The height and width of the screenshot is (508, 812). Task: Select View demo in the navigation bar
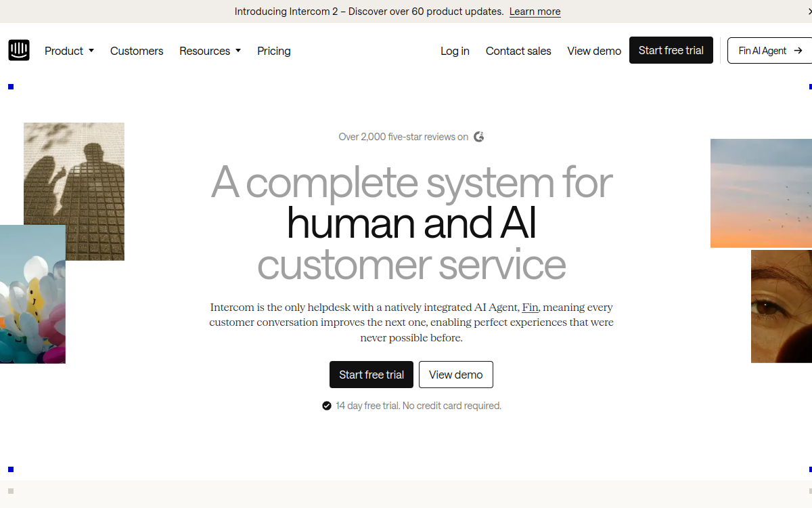click(594, 51)
